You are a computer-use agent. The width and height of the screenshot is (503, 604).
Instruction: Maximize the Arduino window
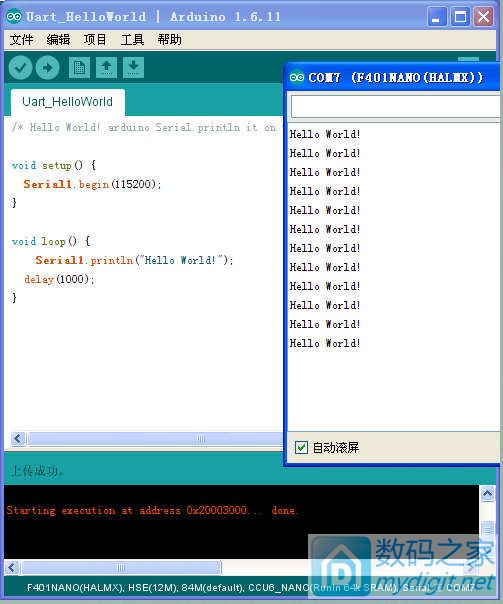pos(460,17)
